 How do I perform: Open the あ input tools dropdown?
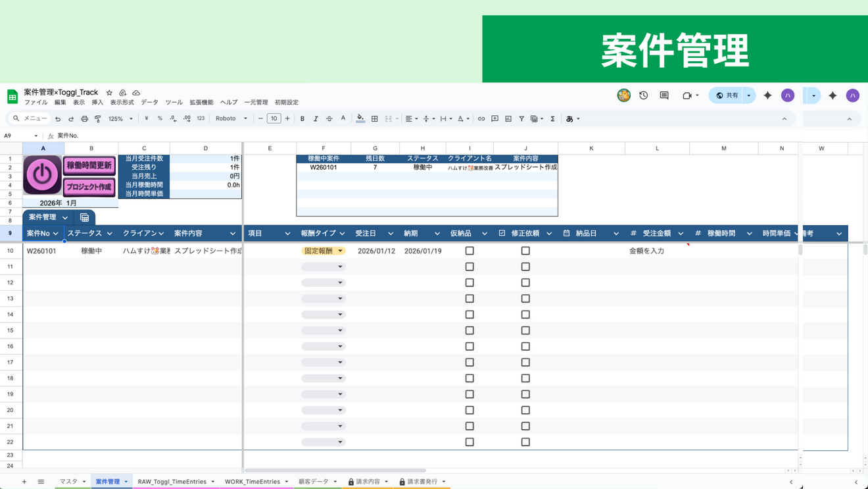point(573,119)
